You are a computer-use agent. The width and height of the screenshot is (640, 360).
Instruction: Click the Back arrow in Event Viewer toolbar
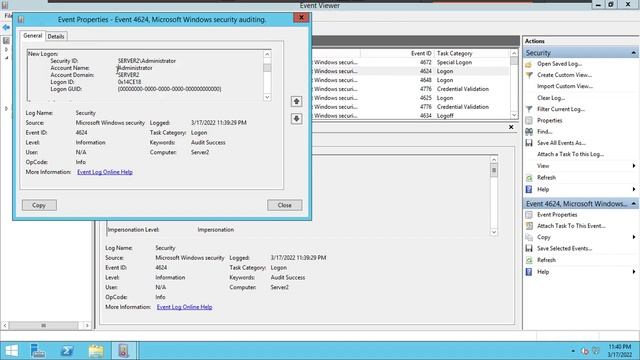(x=6, y=27)
